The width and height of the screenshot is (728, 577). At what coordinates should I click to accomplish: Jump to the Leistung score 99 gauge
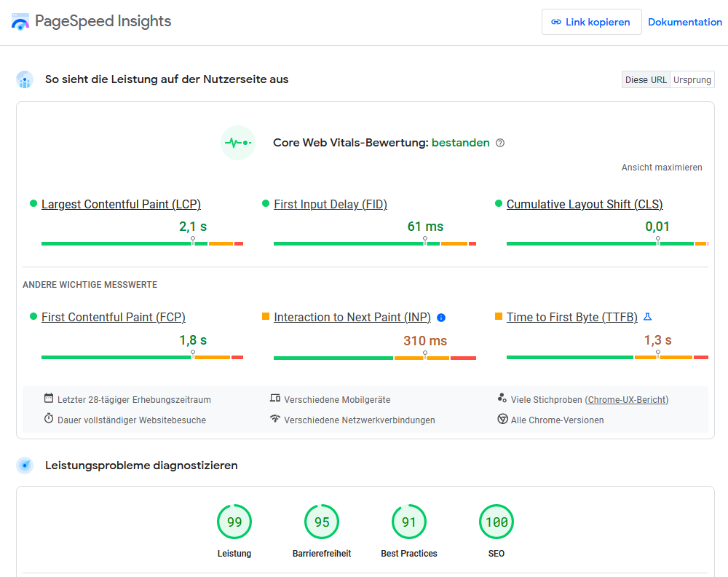[234, 522]
